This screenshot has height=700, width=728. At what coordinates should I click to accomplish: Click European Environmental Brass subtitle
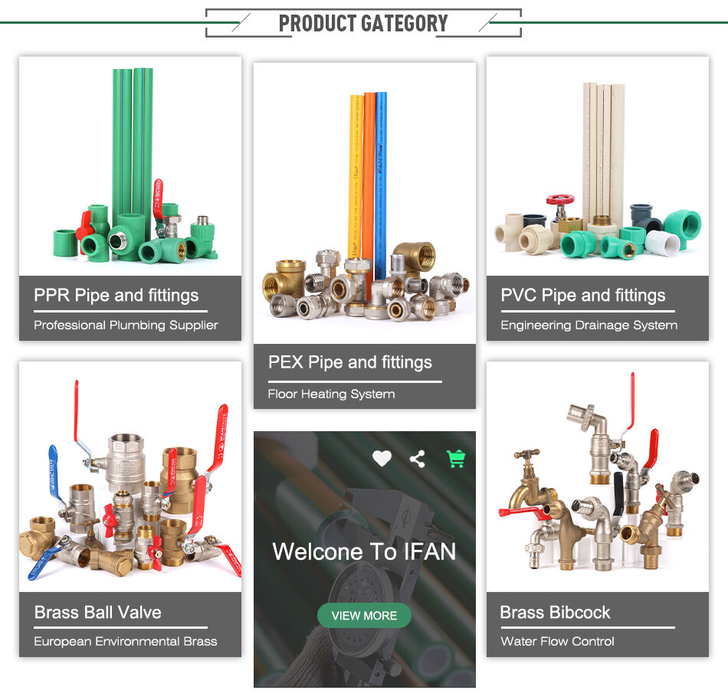[126, 642]
